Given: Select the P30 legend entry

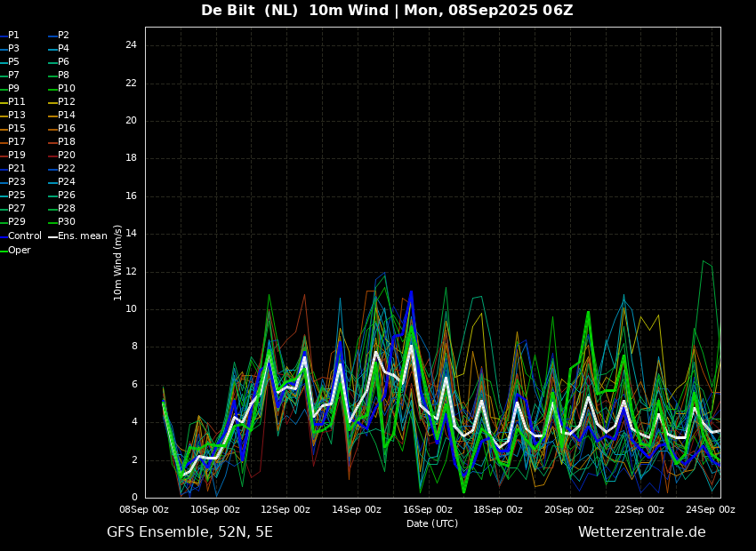Looking at the screenshot, I should pos(62,221).
